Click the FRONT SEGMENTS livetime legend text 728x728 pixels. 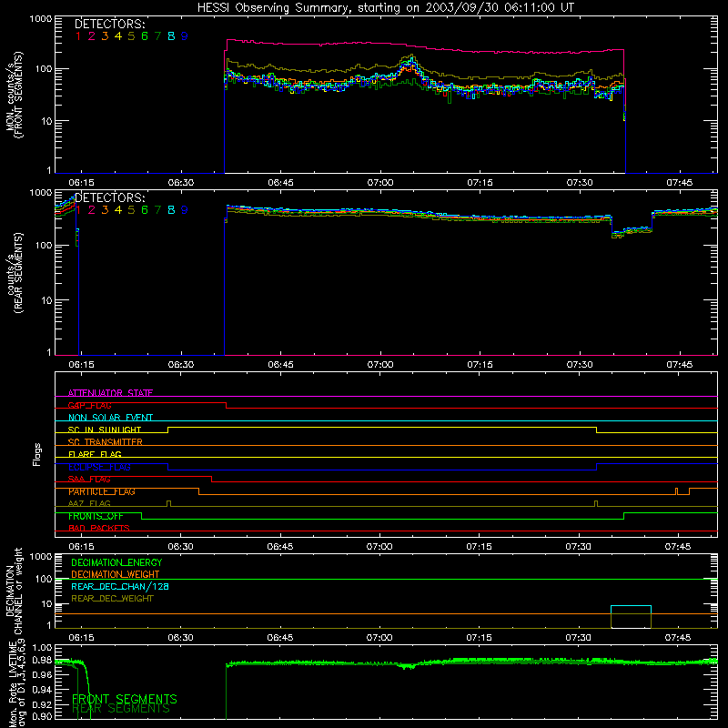pyautogui.click(x=125, y=699)
